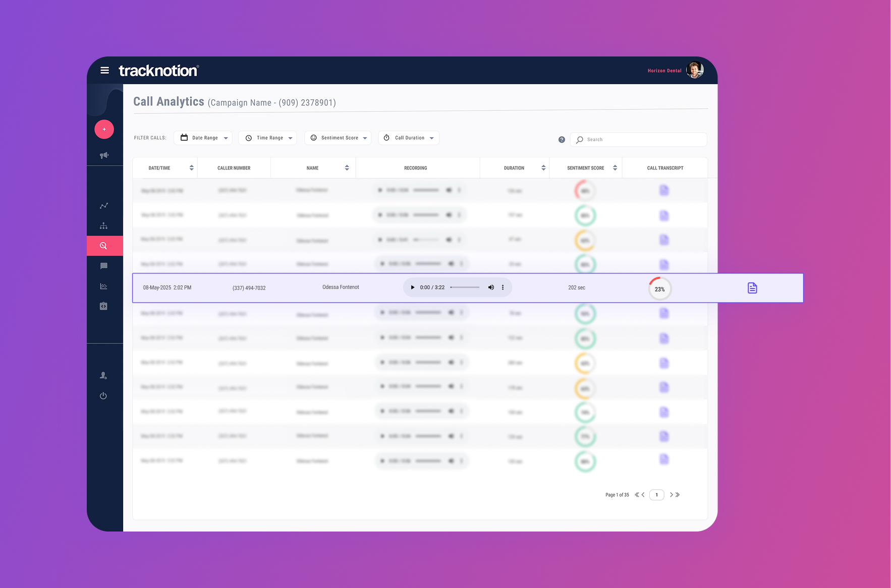
Task: Open the hierarchy org chart sidebar icon
Action: 103,226
